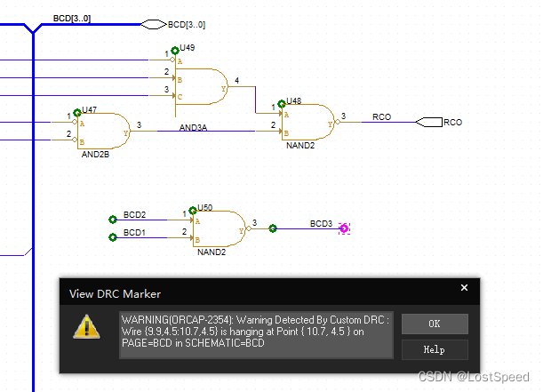Image resolution: width=543 pixels, height=392 pixels.
Task: Click the BCD3 net label
Action: tap(321, 223)
